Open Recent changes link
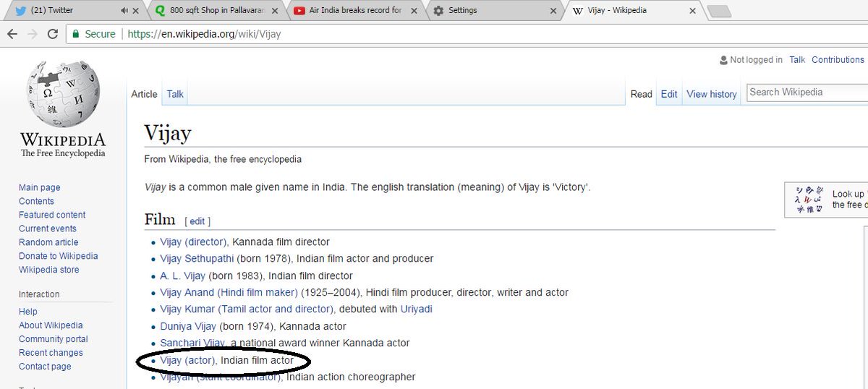868x389 pixels. (x=51, y=353)
